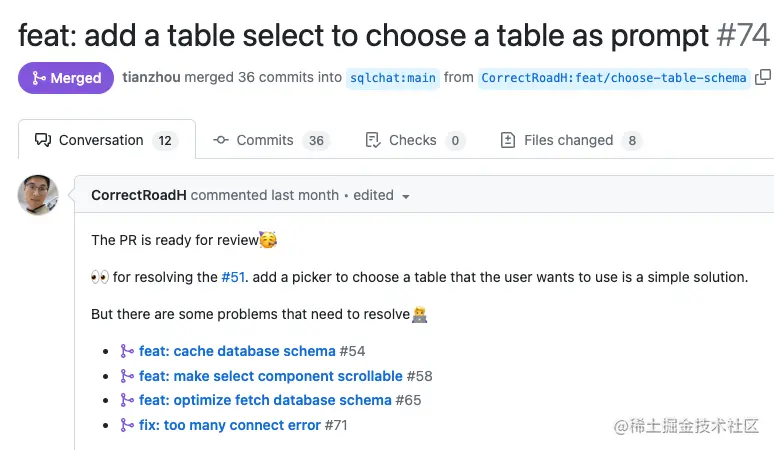This screenshot has height=450, width=774.
Task: Open the Checks tab
Action: pyautogui.click(x=412, y=140)
